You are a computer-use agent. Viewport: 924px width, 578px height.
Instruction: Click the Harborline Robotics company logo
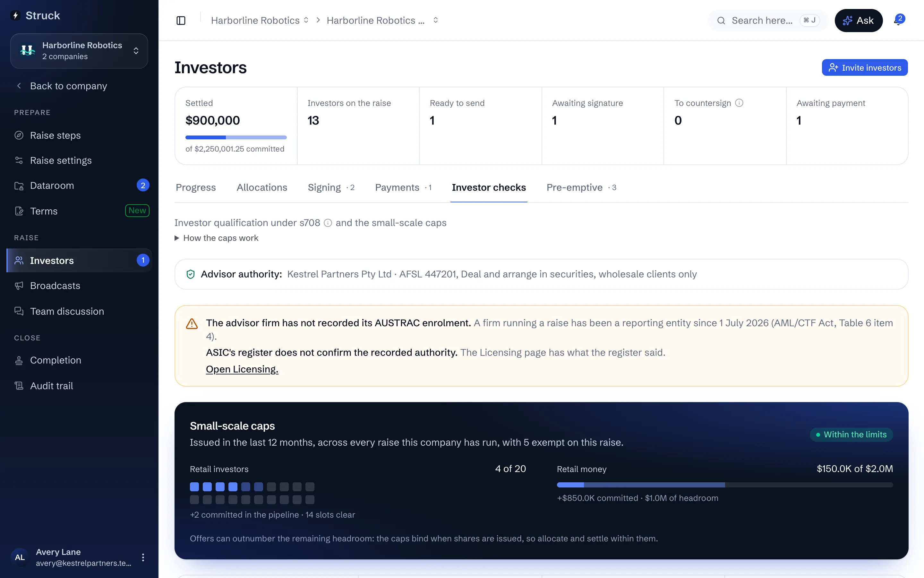point(28,50)
